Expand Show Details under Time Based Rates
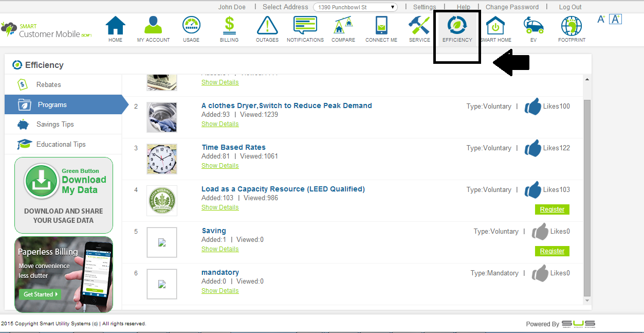 pos(220,166)
